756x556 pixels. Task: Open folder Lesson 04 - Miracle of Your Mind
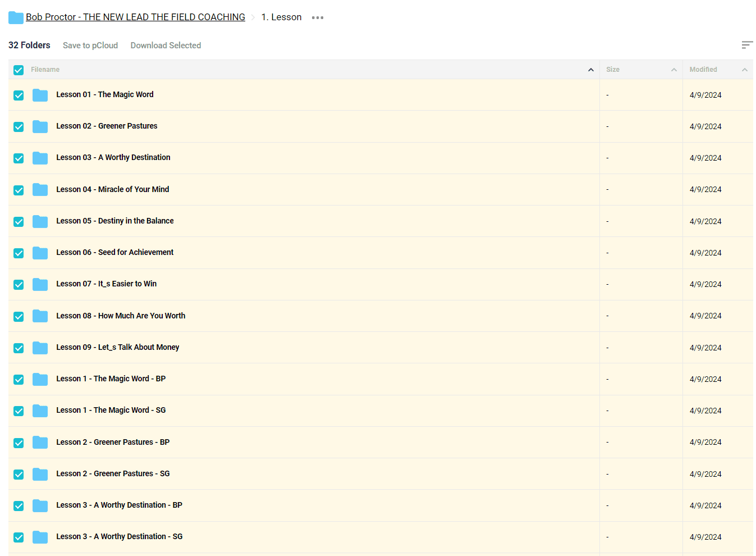(x=113, y=189)
